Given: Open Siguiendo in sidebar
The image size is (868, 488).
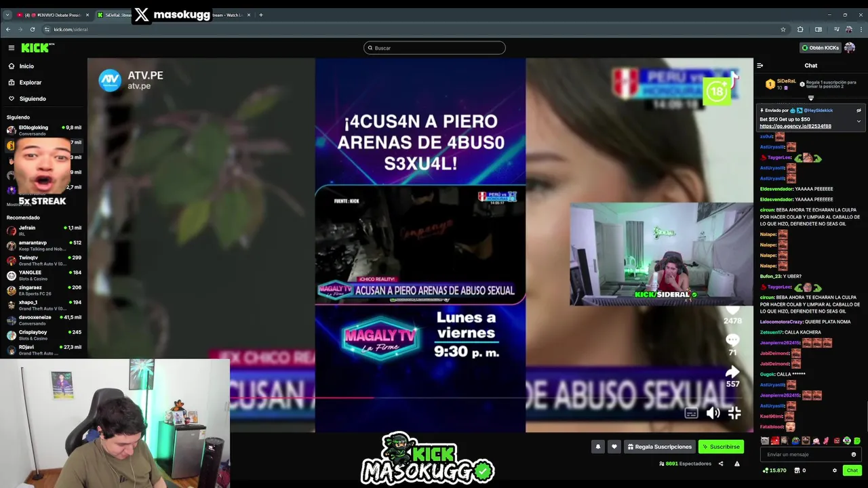Looking at the screenshot, I should click(33, 98).
